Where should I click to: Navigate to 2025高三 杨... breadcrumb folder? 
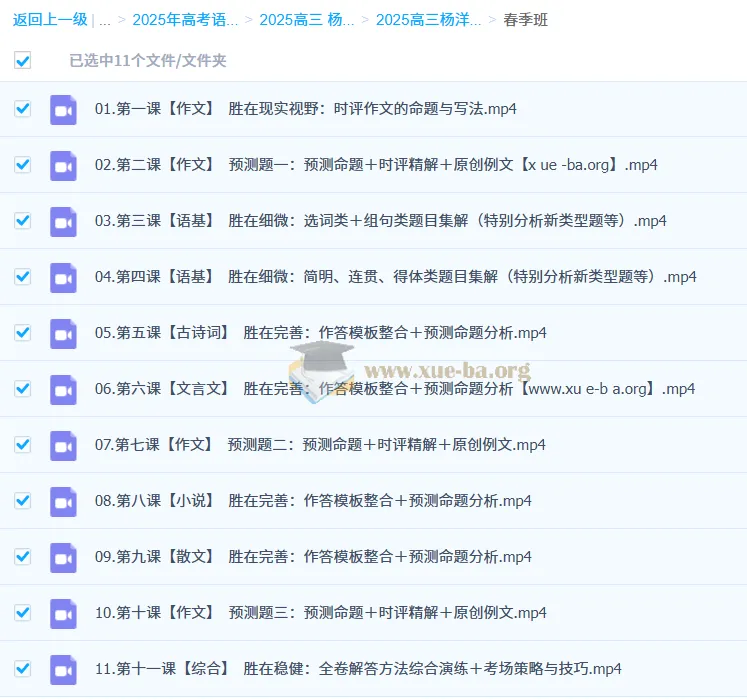[x=306, y=20]
